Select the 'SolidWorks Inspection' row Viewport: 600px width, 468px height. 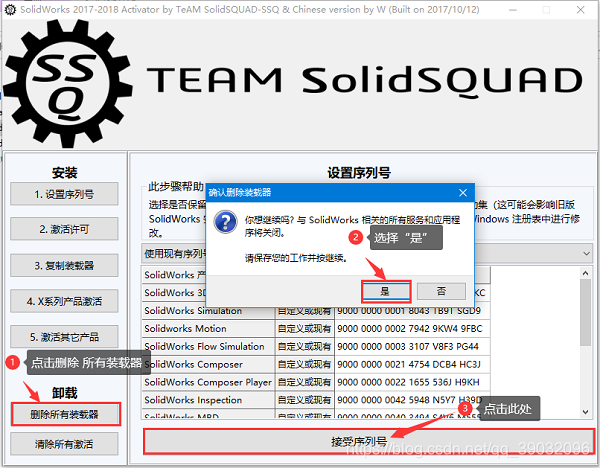[316, 400]
